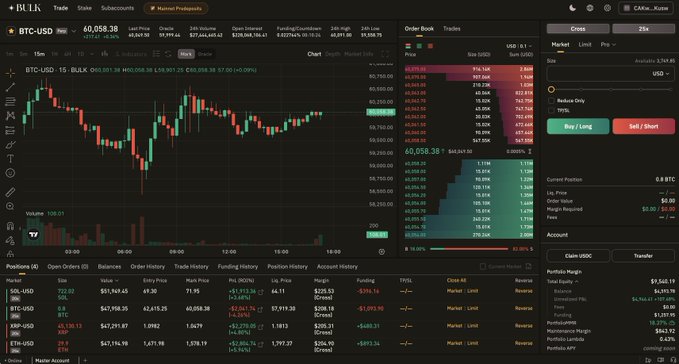Show bids-only order book view
Viewport: 679px width, 364px height.
pyautogui.click(x=419, y=46)
